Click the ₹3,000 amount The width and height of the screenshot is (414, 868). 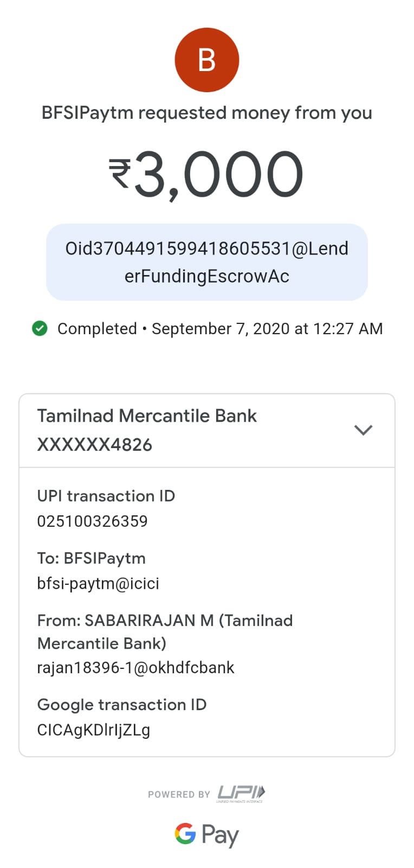click(x=217, y=175)
